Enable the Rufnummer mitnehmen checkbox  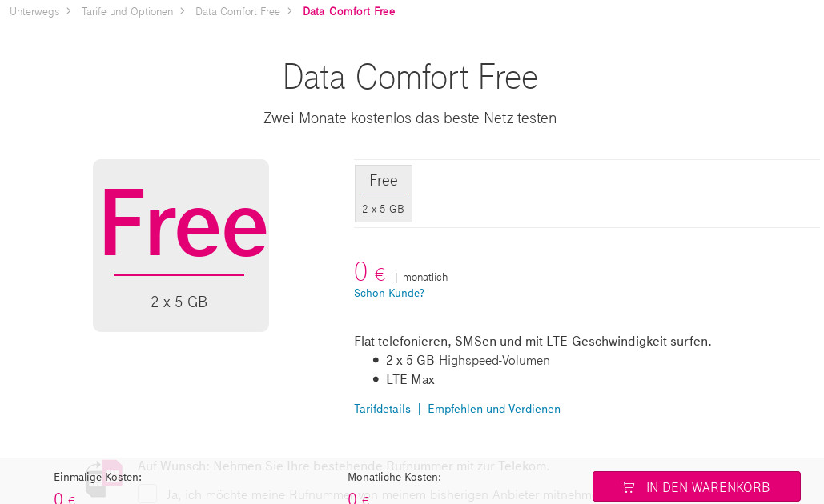pos(147,494)
